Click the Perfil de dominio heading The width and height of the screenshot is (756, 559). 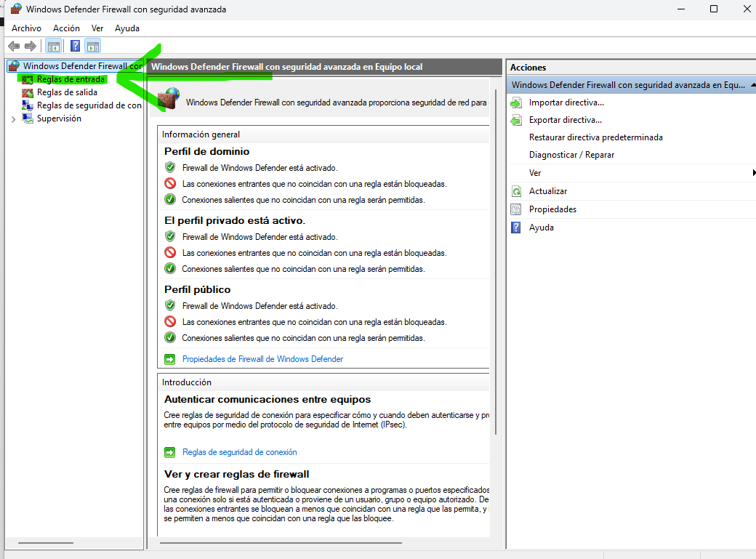[x=207, y=151]
